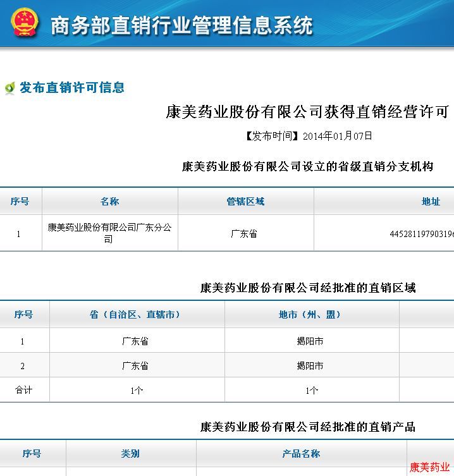This screenshot has width=454, height=476.
Task: Click the province total 1个 beneath 广东省
Action: click(137, 391)
